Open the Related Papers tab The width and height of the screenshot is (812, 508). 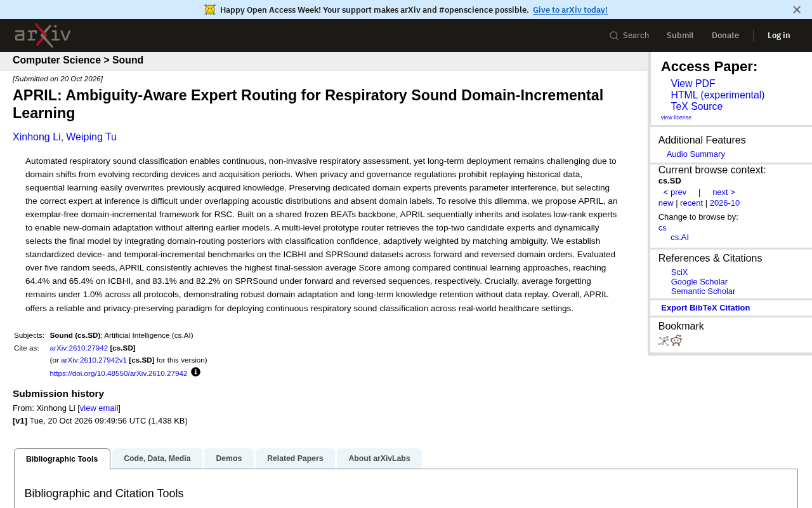click(x=295, y=458)
